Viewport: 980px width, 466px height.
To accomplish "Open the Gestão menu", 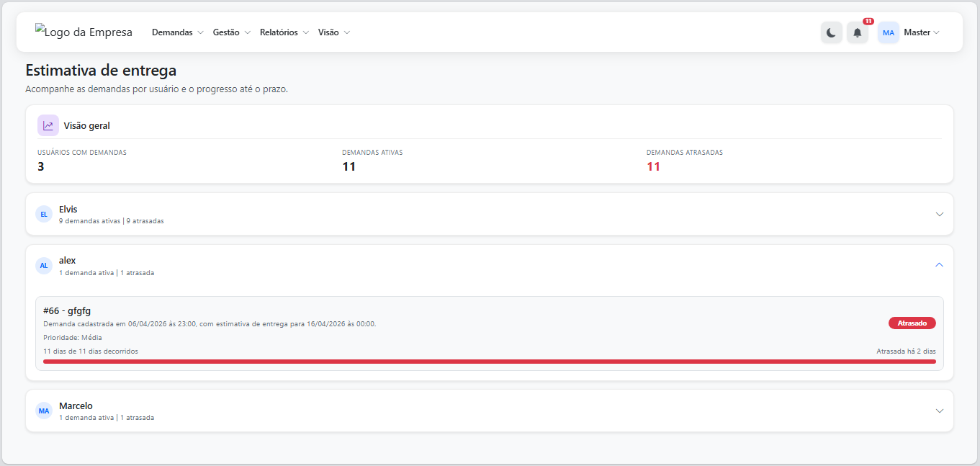I will point(231,32).
